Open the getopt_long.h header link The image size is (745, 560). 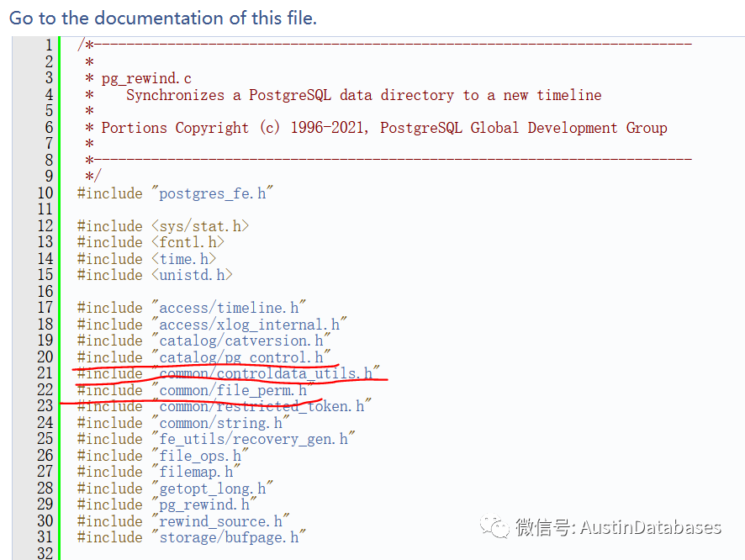(x=213, y=489)
